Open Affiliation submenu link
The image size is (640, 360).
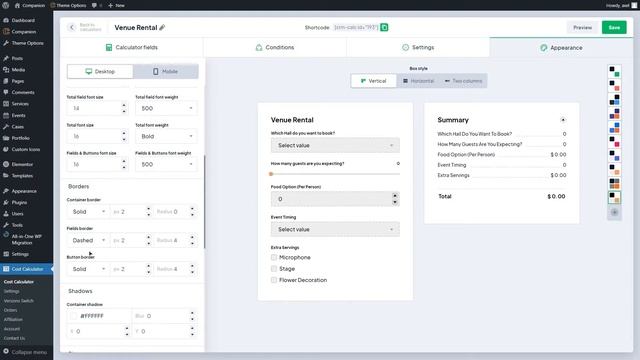[13, 320]
